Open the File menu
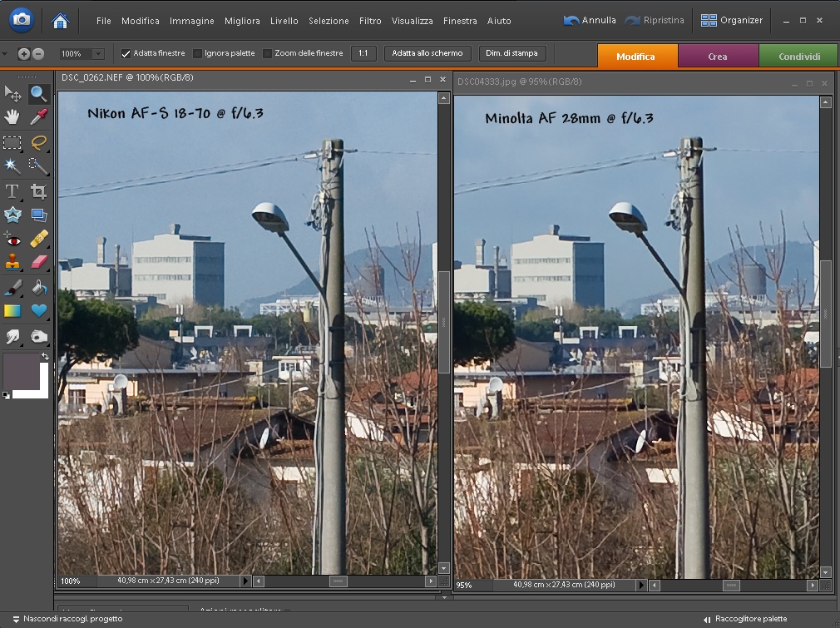The width and height of the screenshot is (840, 628). coord(103,21)
